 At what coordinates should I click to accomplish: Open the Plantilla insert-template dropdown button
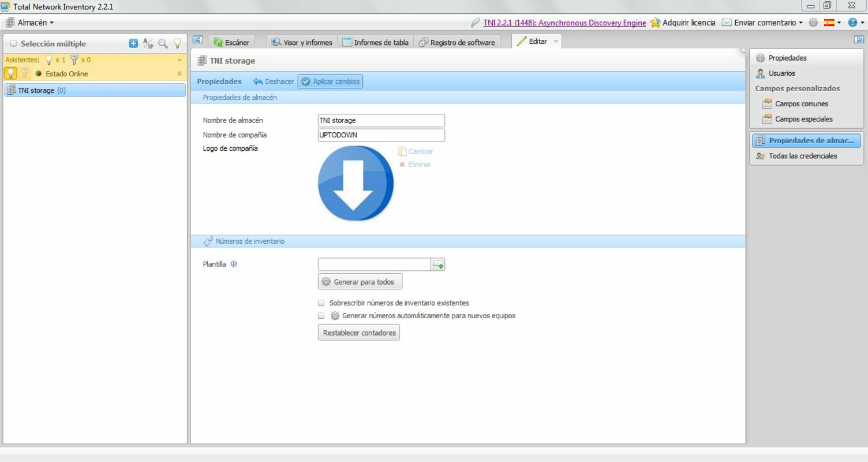click(438, 264)
